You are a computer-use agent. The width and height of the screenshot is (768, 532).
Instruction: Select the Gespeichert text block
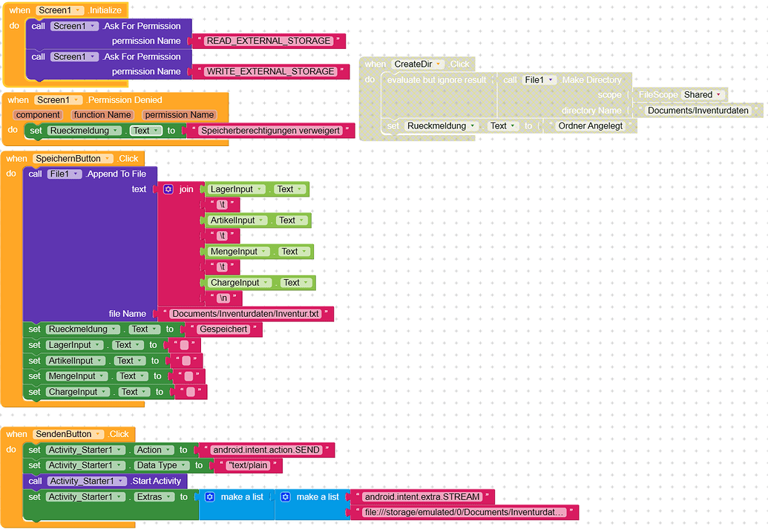[223, 329]
